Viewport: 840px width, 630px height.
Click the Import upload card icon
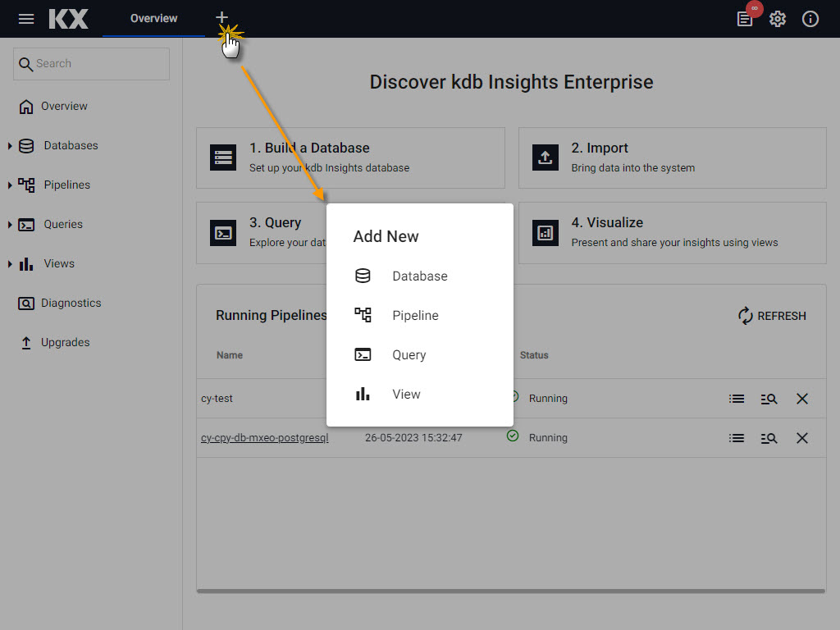[546, 157]
